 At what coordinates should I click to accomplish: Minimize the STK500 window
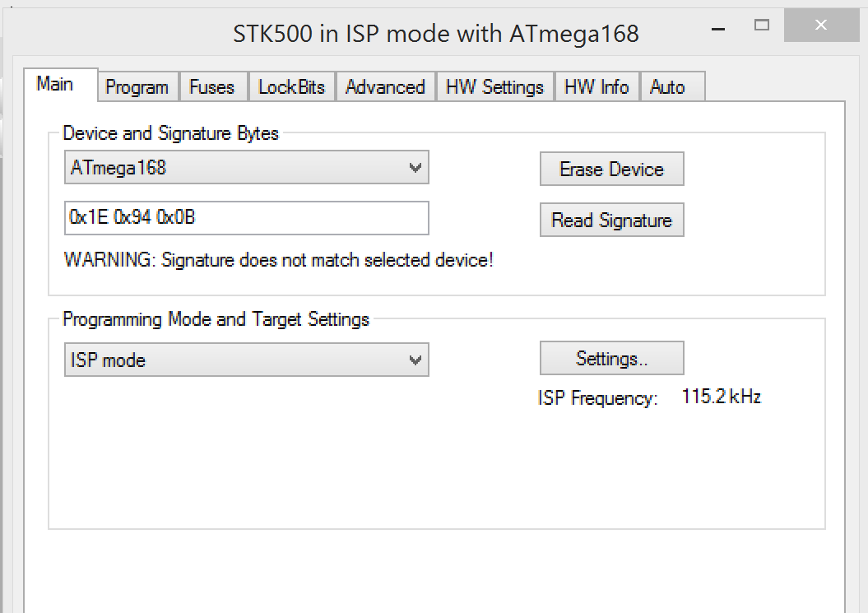[717, 26]
